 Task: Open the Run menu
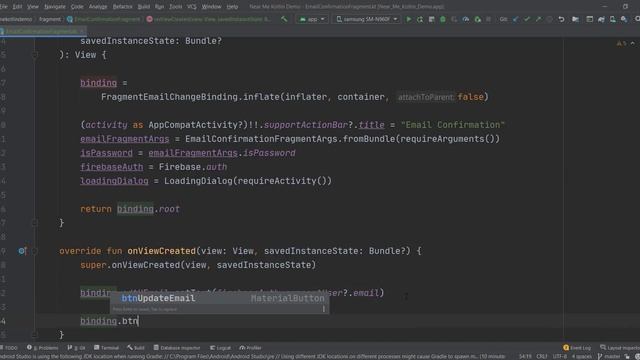pos(160,7)
